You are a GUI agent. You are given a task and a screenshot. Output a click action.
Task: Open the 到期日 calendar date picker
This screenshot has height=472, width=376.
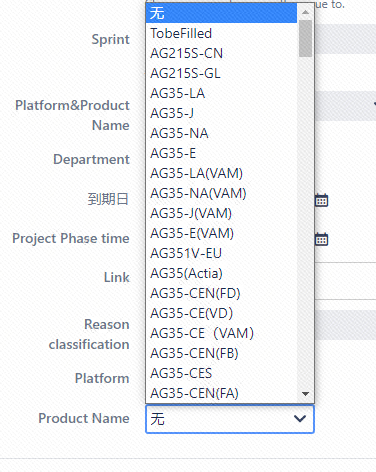[322, 200]
